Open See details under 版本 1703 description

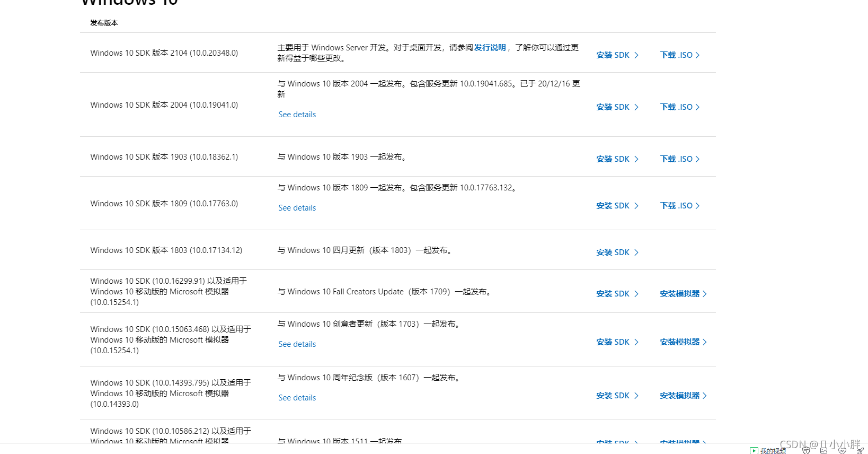coord(297,344)
